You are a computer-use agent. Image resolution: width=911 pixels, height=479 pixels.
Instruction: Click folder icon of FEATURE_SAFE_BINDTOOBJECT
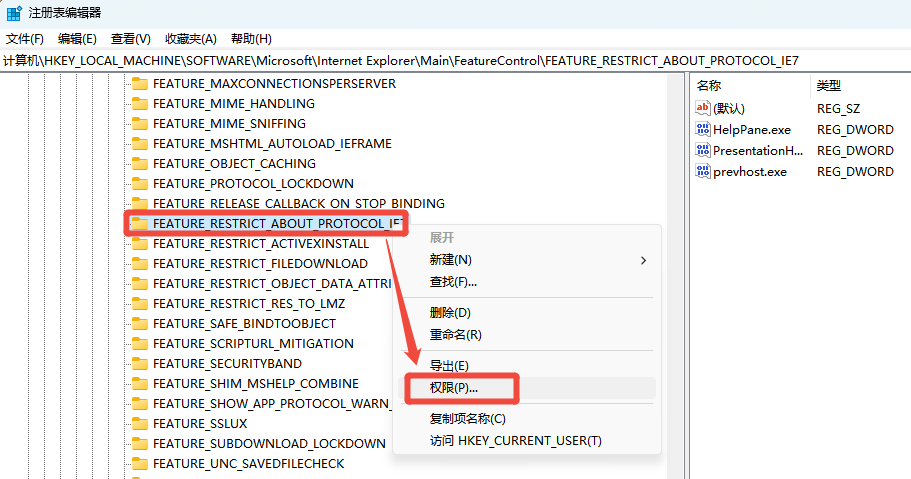(x=139, y=323)
